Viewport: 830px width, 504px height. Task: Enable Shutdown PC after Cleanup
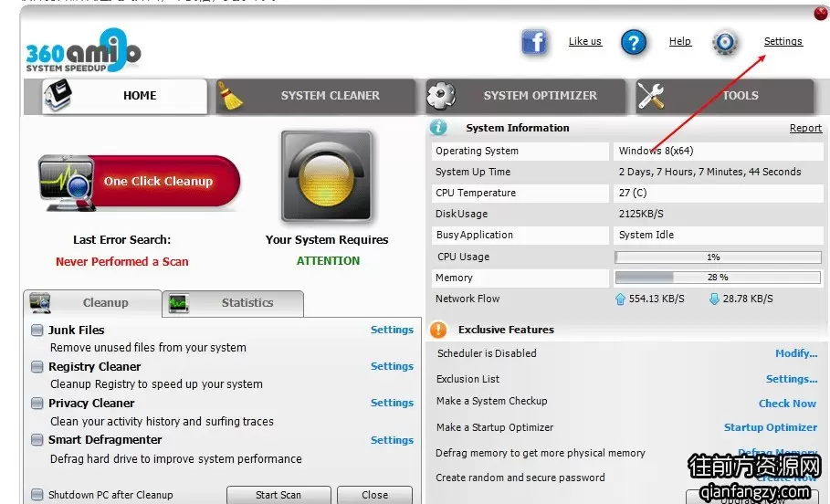point(37,495)
